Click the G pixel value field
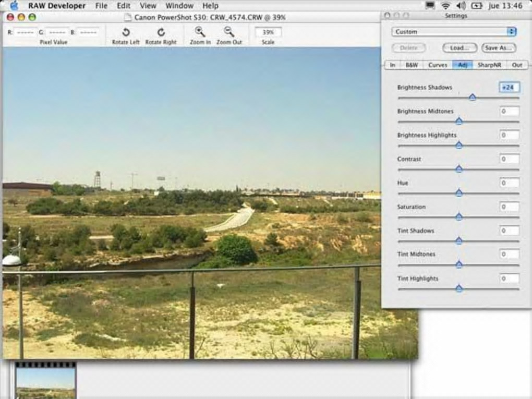This screenshot has width=532, height=399. tap(57, 32)
